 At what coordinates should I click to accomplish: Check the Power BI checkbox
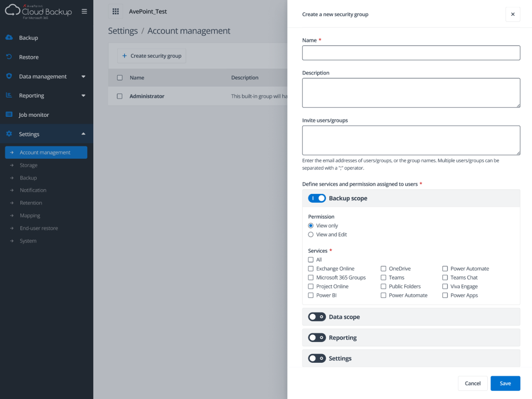tap(311, 295)
